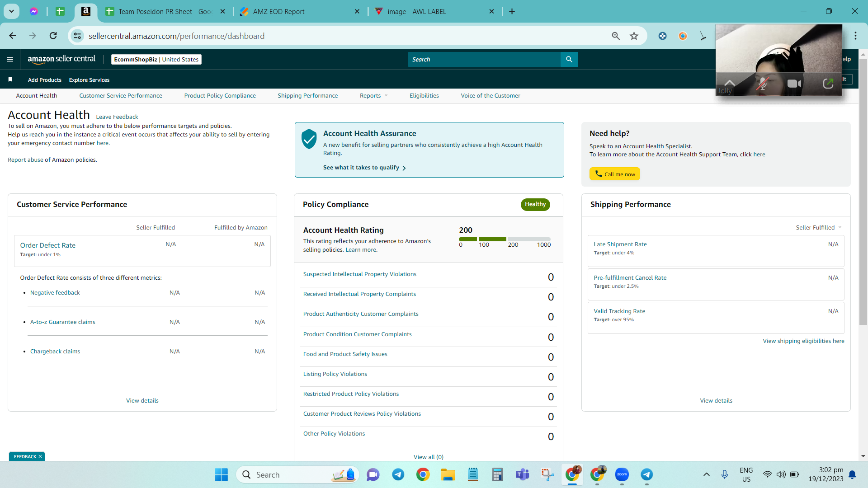Click the Seller Central search field
The width and height of the screenshot is (868, 488).
[484, 59]
